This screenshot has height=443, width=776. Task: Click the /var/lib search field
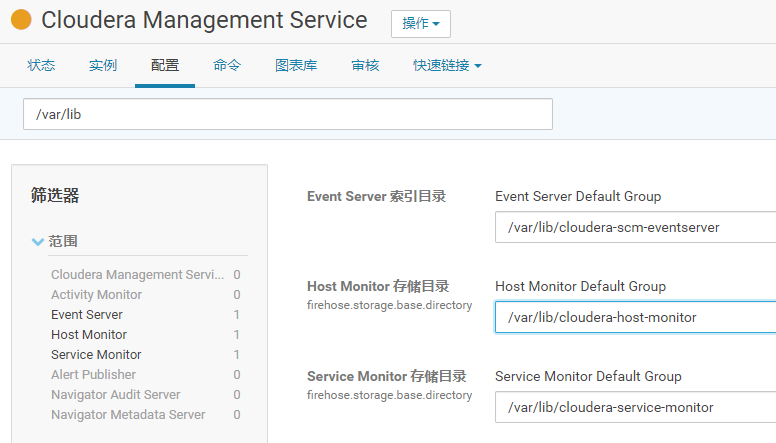[288, 114]
